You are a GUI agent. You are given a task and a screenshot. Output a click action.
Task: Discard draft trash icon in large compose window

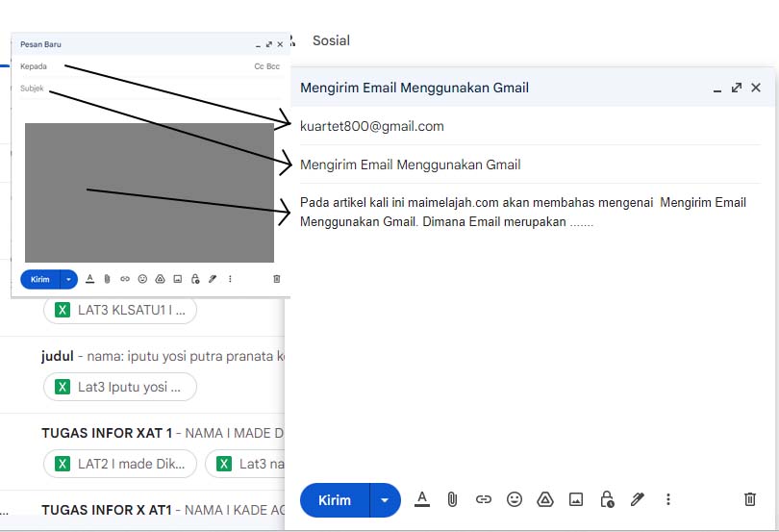point(750,499)
